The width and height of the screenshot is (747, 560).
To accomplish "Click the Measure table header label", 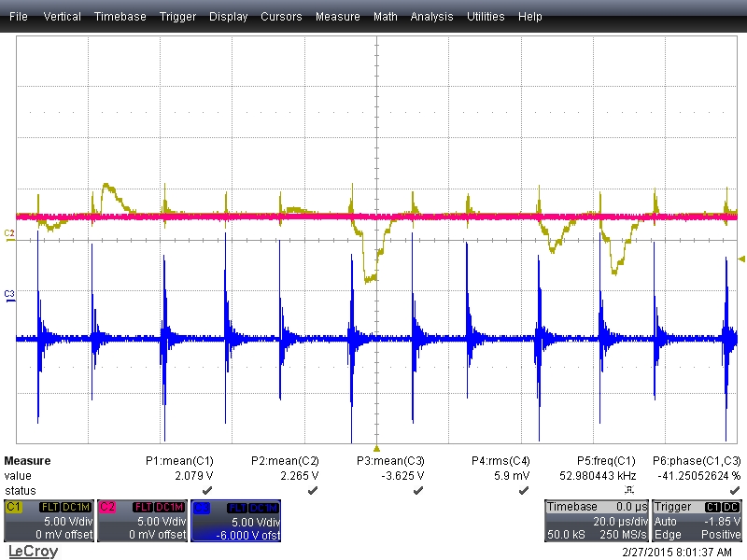I will click(27, 461).
